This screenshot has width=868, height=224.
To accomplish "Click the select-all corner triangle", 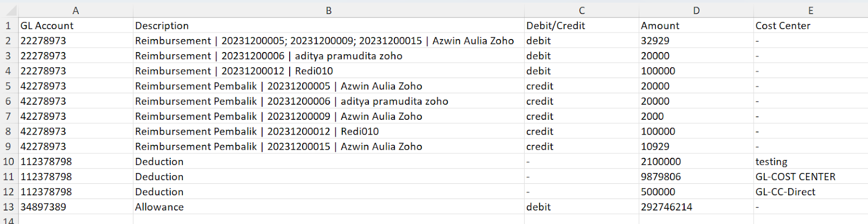I will pos(10,10).
